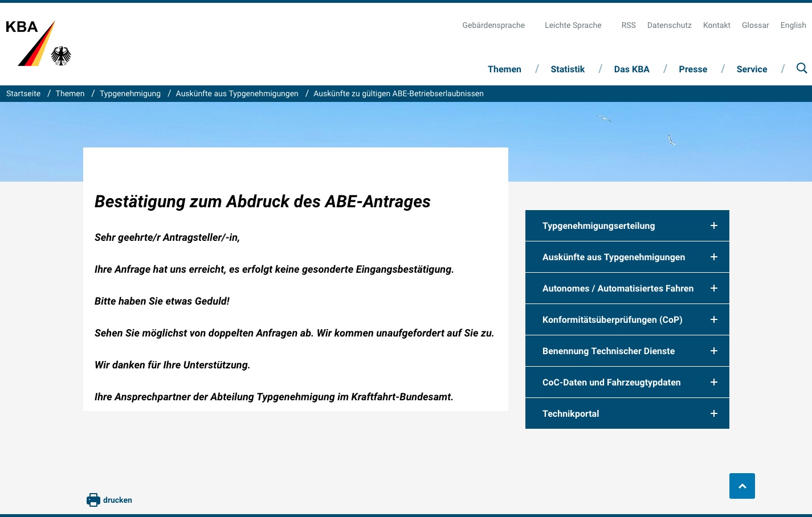Open the Presse navigation item
The height and width of the screenshot is (517, 812).
693,69
